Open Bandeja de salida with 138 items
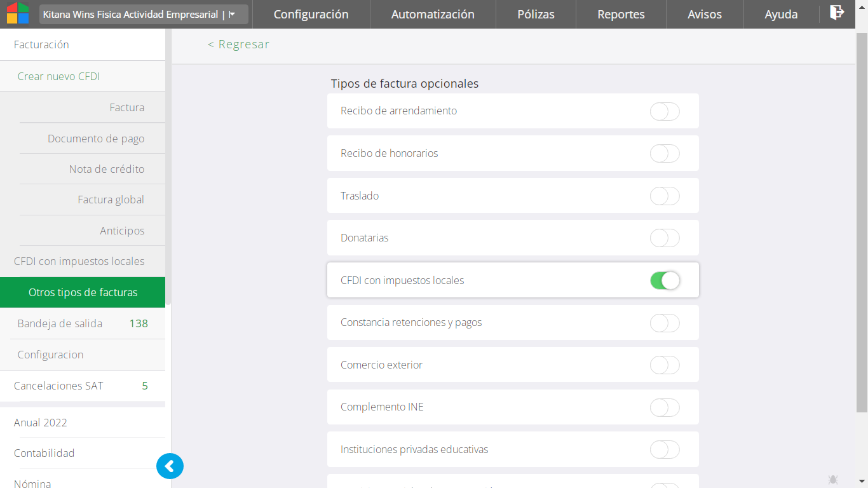Image resolution: width=868 pixels, height=488 pixels. [x=60, y=323]
